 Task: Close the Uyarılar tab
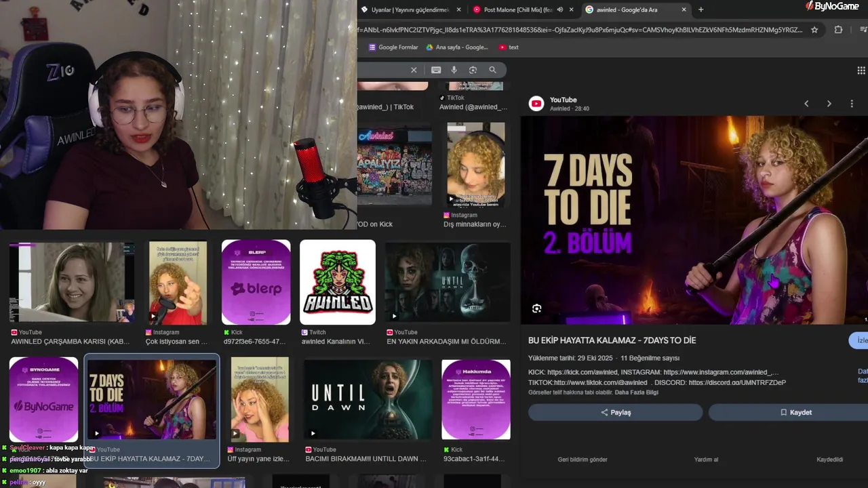click(459, 9)
